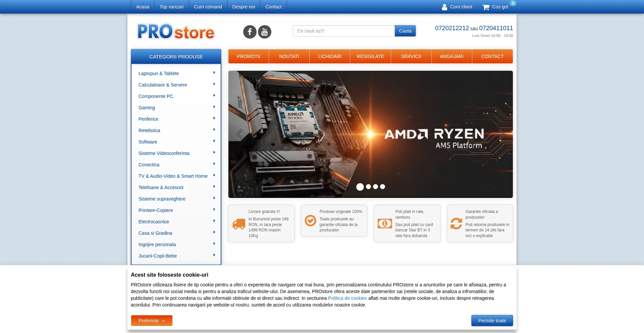Open the NOUTATI tab
The width and height of the screenshot is (644, 333).
pos(289,56)
